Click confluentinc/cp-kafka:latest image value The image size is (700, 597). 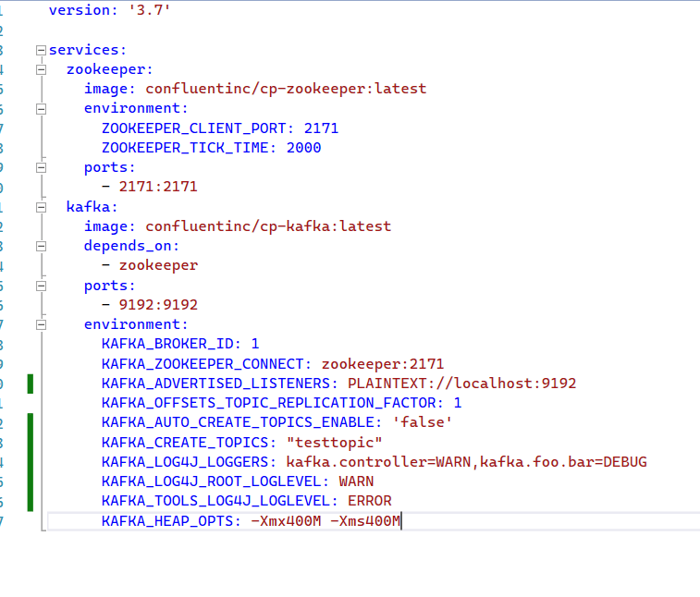(x=268, y=226)
